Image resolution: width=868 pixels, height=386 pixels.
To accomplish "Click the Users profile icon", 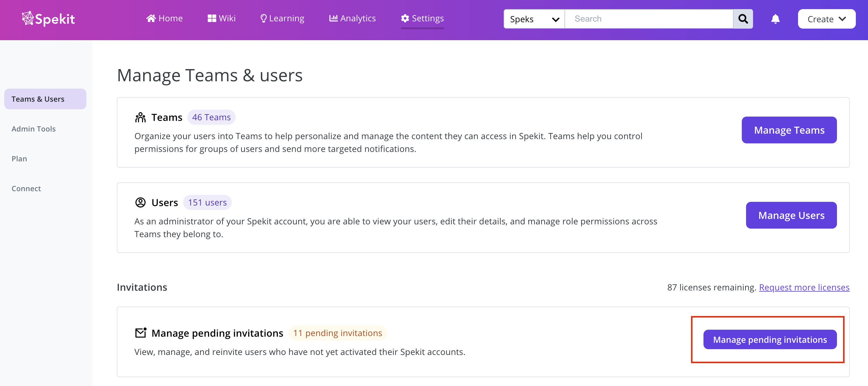I will [140, 202].
